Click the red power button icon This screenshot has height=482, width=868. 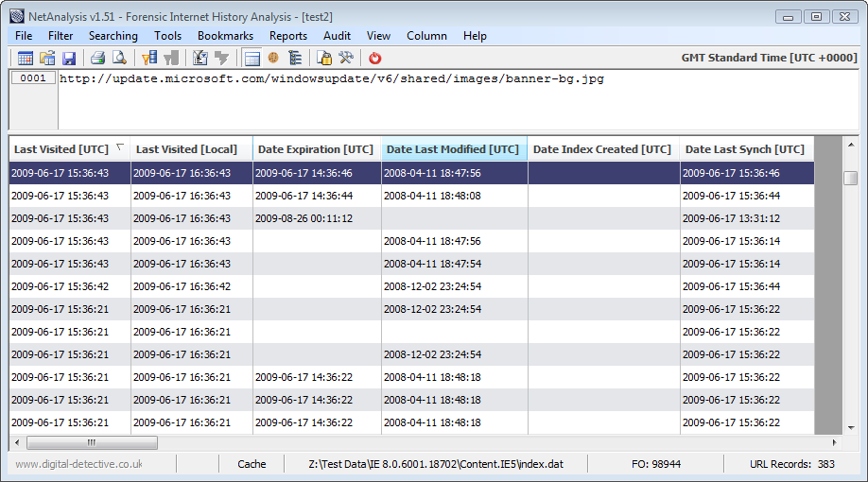coord(375,58)
